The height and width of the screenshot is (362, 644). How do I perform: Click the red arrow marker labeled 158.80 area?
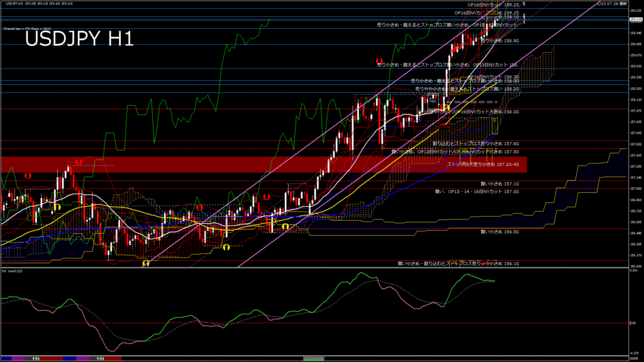click(x=380, y=62)
